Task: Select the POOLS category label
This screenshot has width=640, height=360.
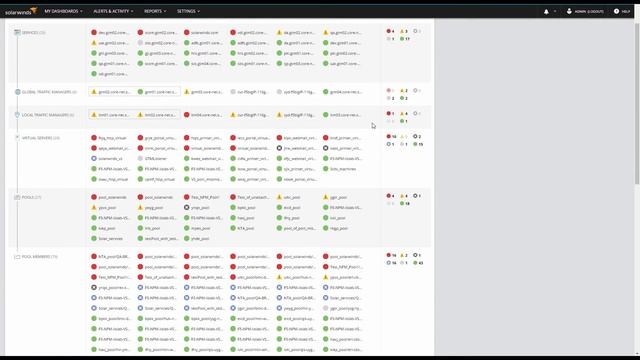Action: point(31,197)
